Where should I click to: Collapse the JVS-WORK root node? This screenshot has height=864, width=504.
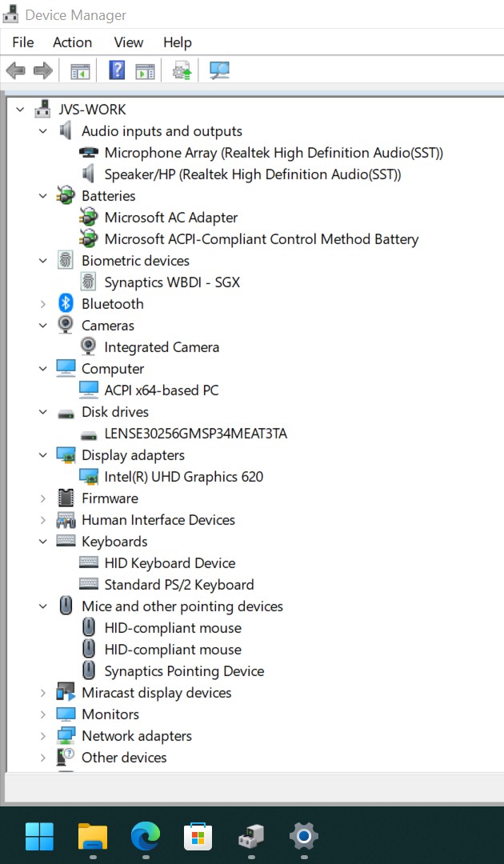click(x=20, y=109)
